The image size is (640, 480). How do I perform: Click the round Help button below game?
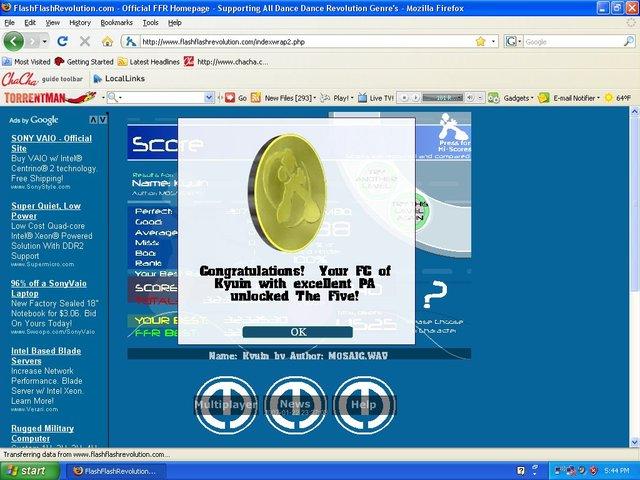(x=364, y=405)
